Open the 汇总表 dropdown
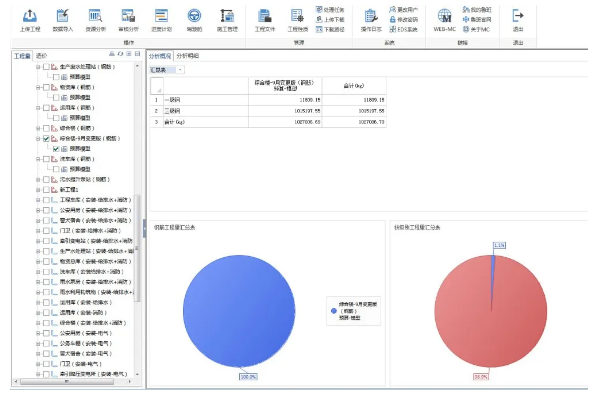The height and width of the screenshot is (401, 602). click(x=180, y=70)
